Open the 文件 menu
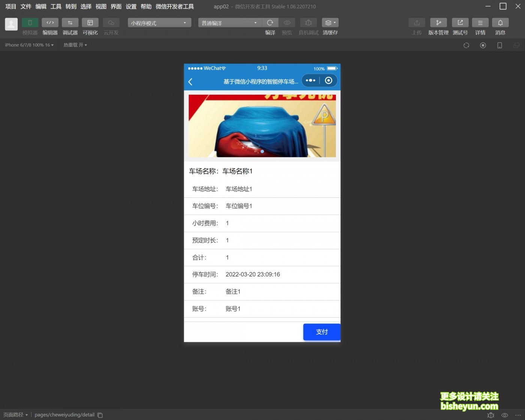This screenshot has width=525, height=420. (x=26, y=6)
